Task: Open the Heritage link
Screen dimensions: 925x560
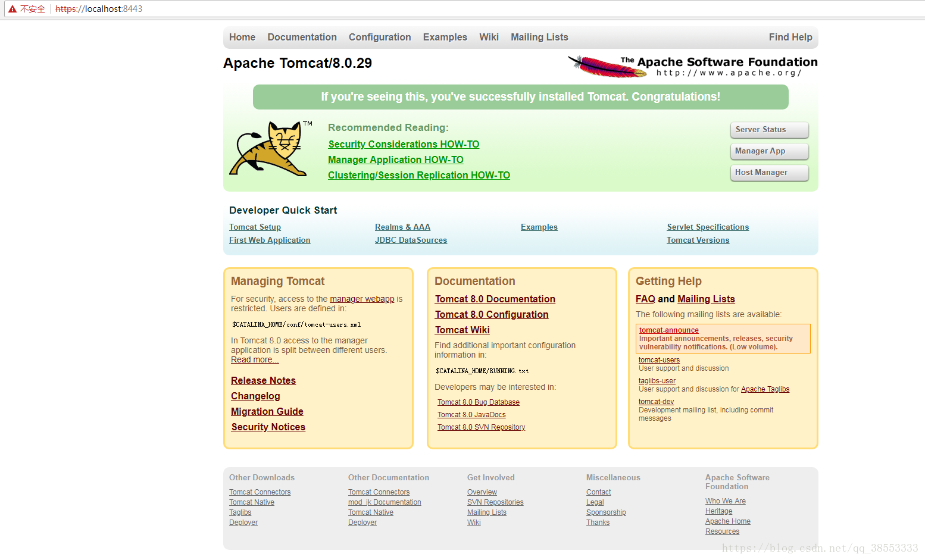Action: (718, 511)
